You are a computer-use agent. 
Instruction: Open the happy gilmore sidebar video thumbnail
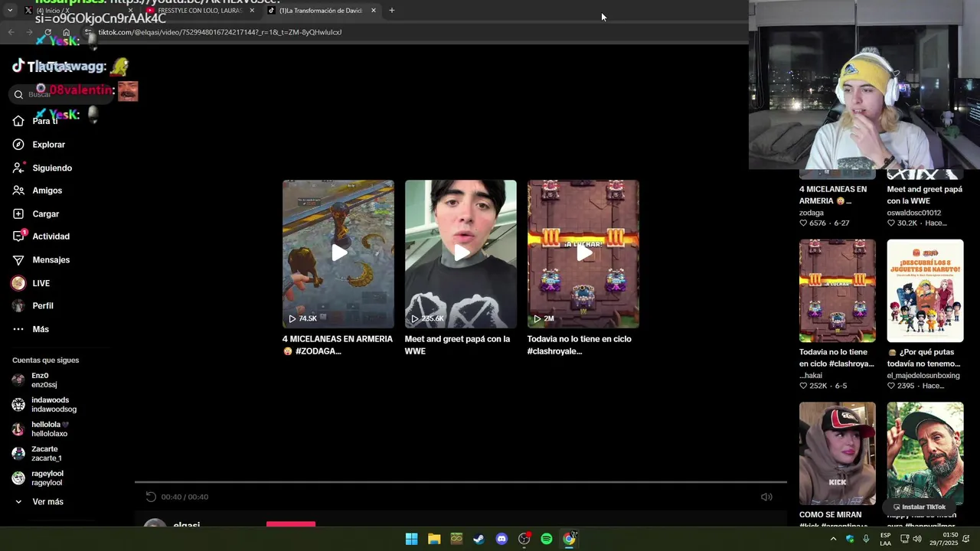click(x=926, y=454)
